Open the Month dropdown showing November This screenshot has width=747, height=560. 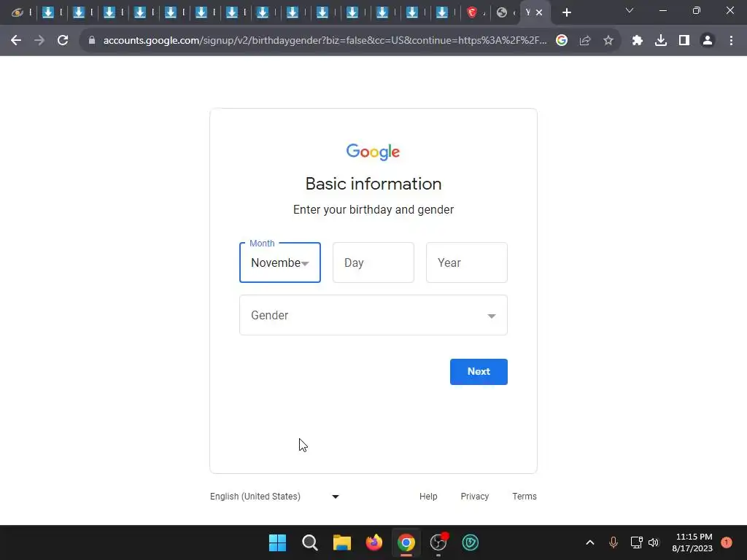point(280,262)
